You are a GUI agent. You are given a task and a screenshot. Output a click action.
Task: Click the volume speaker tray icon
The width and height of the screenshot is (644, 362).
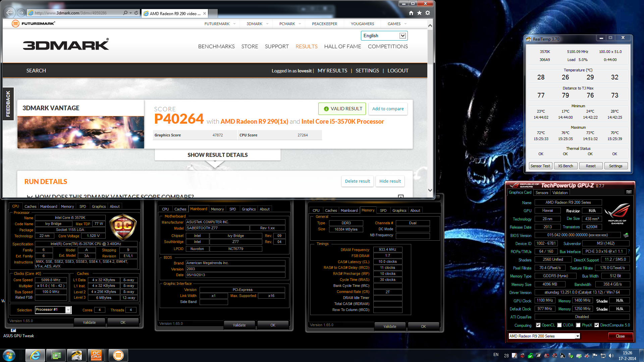coord(611,356)
